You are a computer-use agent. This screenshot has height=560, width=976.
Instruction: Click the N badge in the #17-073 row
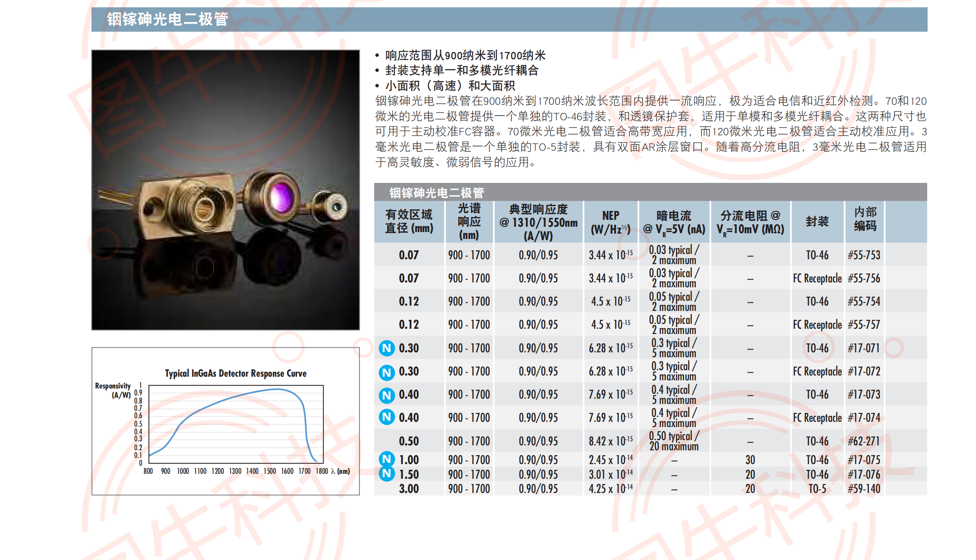tap(387, 395)
